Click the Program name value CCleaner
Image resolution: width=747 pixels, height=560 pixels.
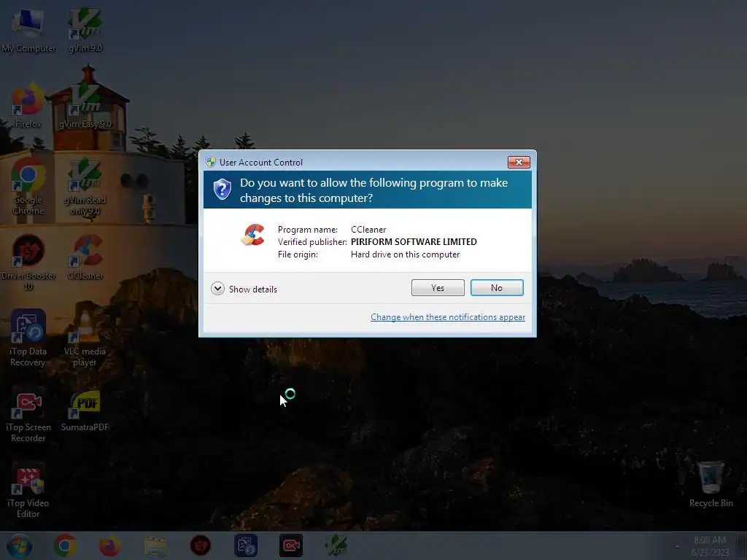coord(368,230)
